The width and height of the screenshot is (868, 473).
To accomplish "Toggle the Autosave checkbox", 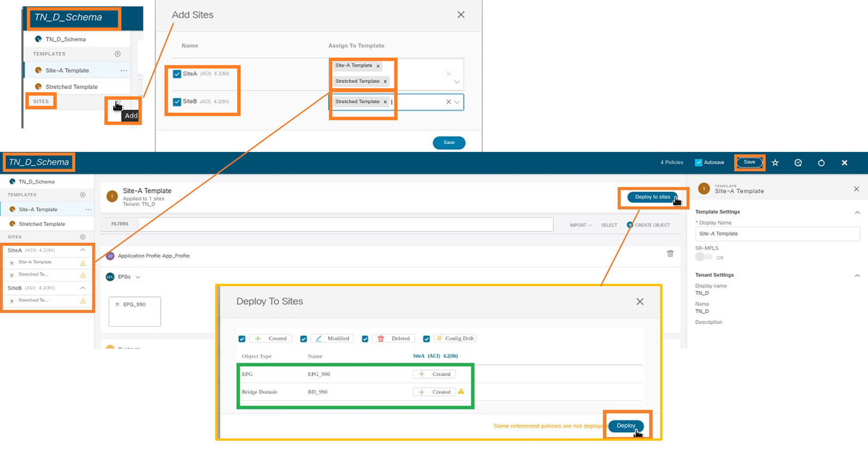I will [699, 163].
